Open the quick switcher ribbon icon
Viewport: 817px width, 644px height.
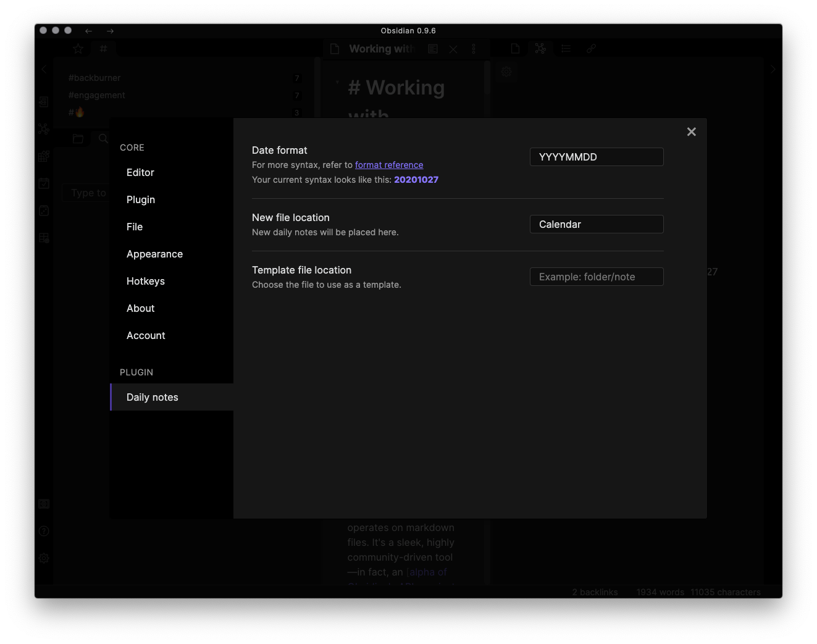44,102
